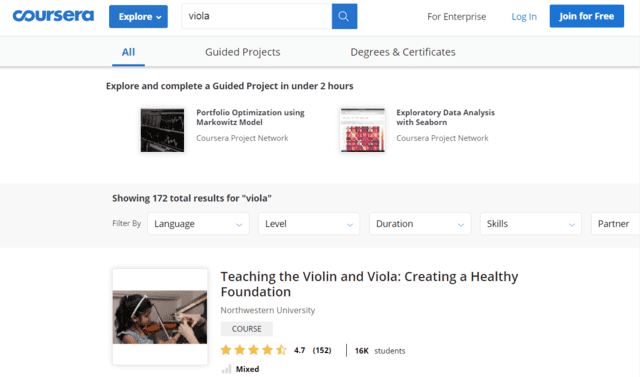Screen dimensions: 640x377
Task: Expand the Skills filter dropdown
Action: [x=531, y=224]
